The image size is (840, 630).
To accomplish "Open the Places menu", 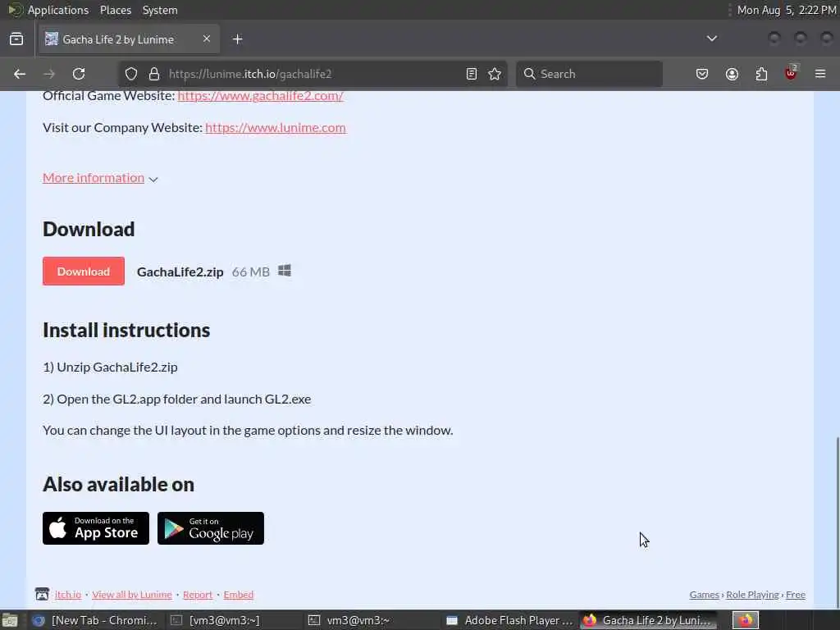I will click(x=116, y=10).
